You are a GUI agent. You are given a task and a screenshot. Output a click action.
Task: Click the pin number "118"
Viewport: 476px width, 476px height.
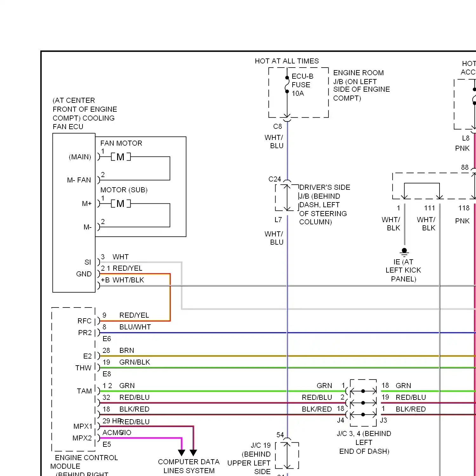pyautogui.click(x=464, y=208)
